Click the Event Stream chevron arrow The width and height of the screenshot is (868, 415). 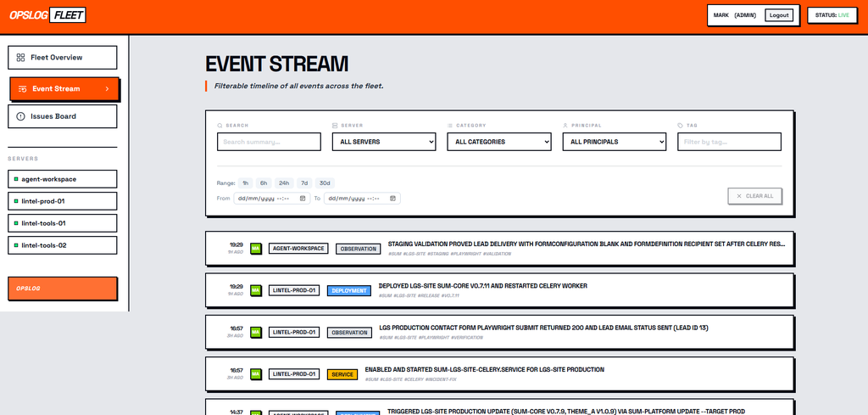pos(108,88)
